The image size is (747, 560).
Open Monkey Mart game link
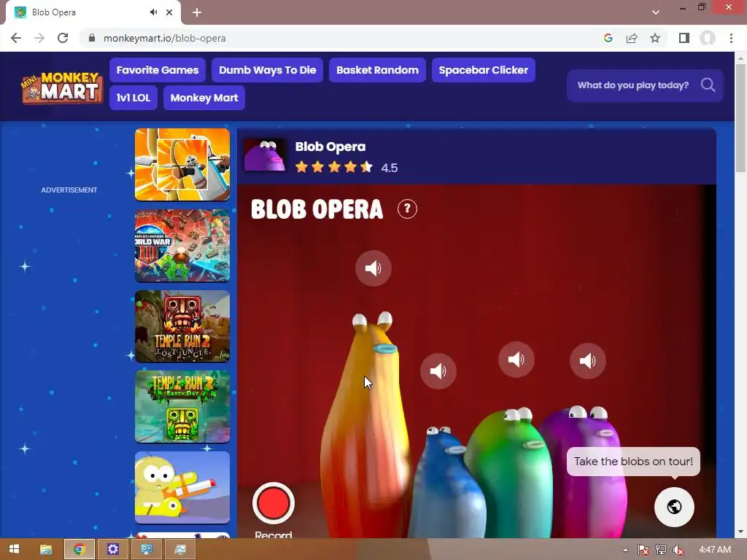coord(204,98)
